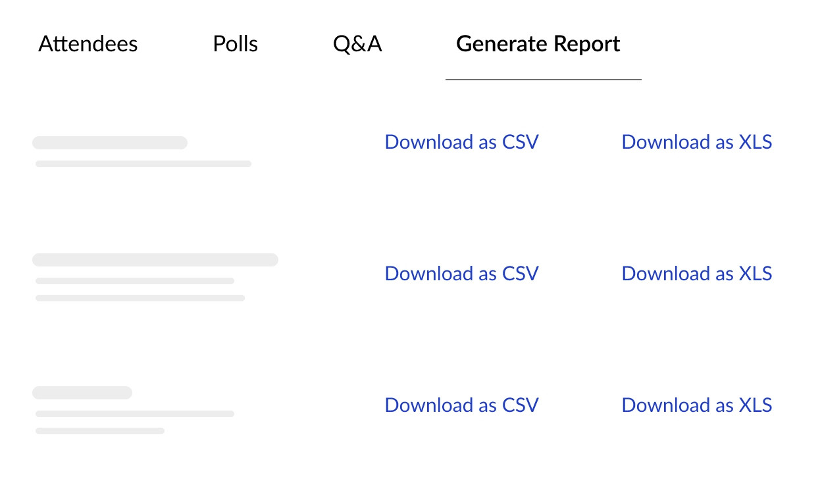Viewport: 820px width, 504px height.
Task: Get the third report as CSV
Action: [461, 405]
